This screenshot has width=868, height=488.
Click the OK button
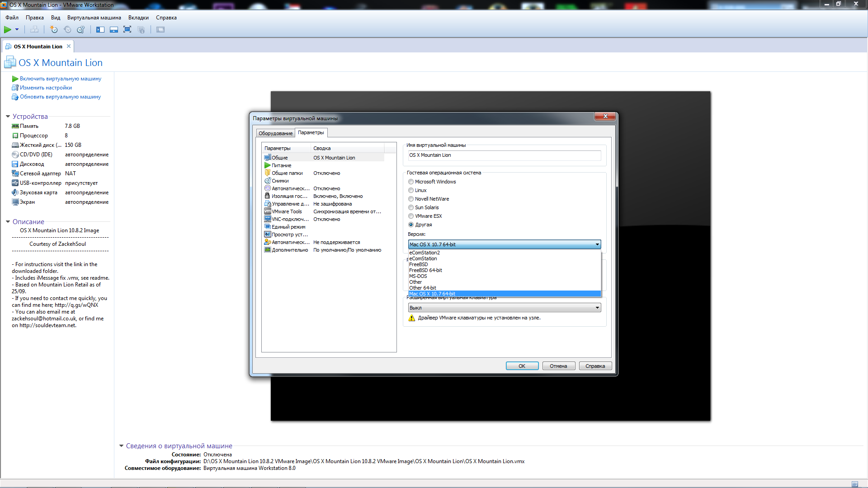tap(522, 366)
